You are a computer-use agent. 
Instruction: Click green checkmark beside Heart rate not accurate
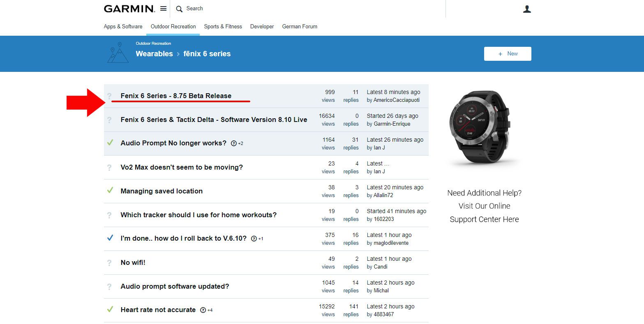click(110, 310)
